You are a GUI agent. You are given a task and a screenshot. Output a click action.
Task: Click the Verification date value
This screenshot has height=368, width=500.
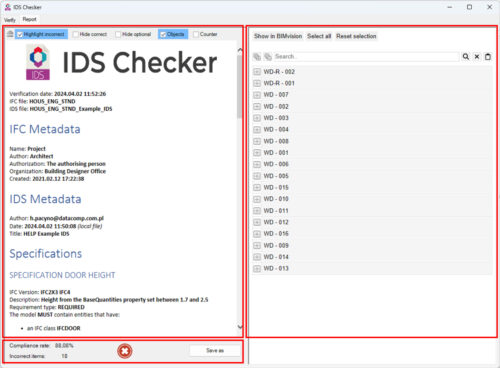(80, 94)
